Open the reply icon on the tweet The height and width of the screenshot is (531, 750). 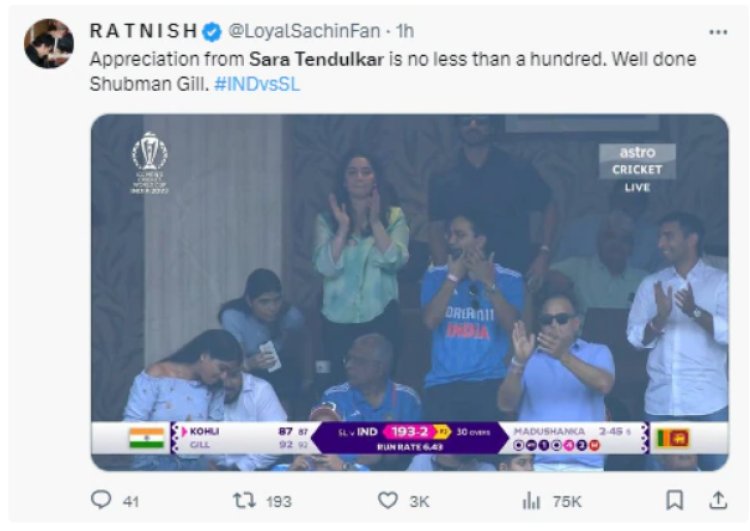point(101,499)
